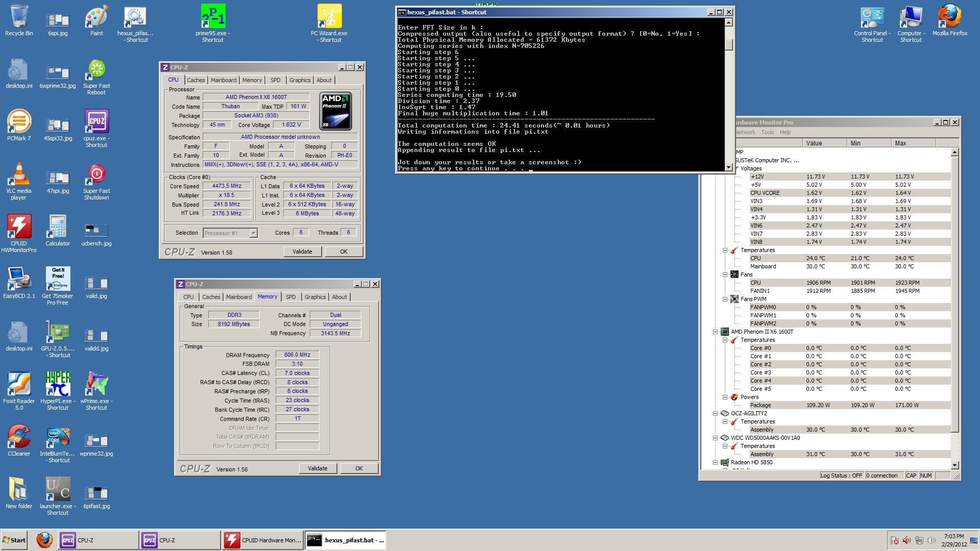Image resolution: width=980 pixels, height=551 pixels.
Task: Open Help menu in Hardware Monitor Pro
Action: tap(785, 132)
